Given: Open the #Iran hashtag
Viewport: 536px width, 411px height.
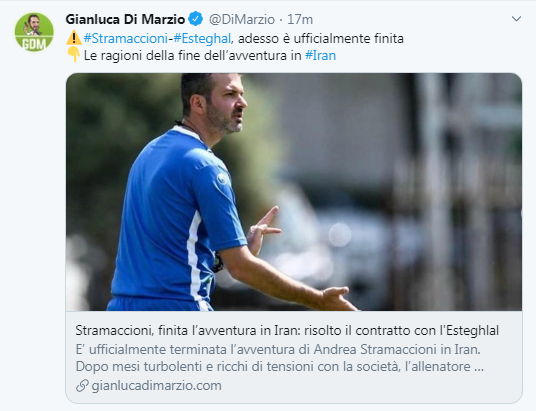Looking at the screenshot, I should (320, 55).
